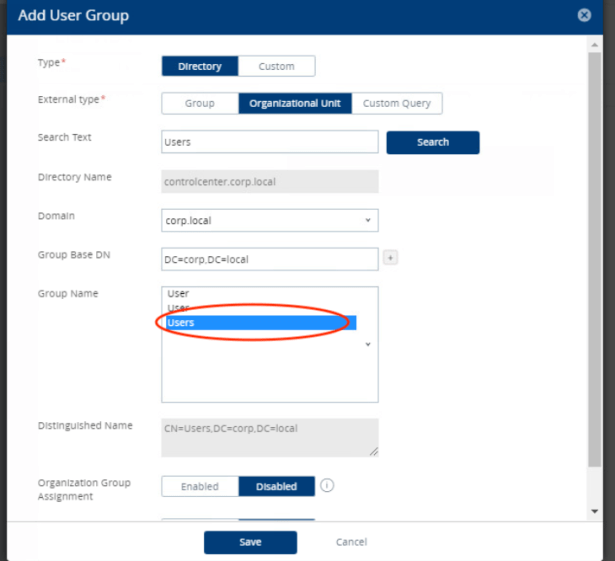Select the Directory type option
Viewport: 615px width, 561px height.
[x=199, y=66]
